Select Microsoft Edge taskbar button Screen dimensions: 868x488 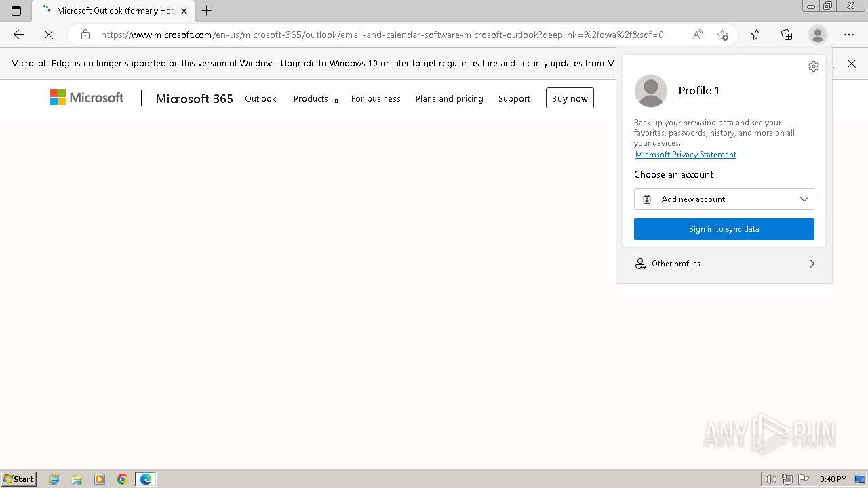pos(146,479)
